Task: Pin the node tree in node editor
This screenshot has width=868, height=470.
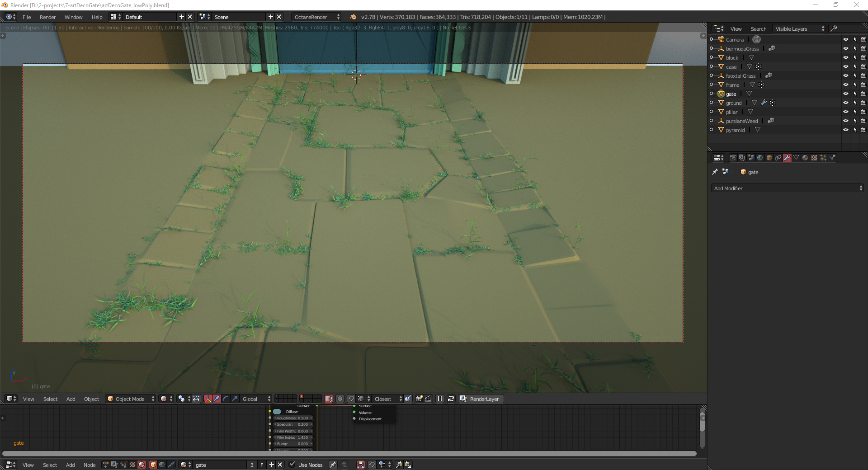Action: [x=333, y=465]
